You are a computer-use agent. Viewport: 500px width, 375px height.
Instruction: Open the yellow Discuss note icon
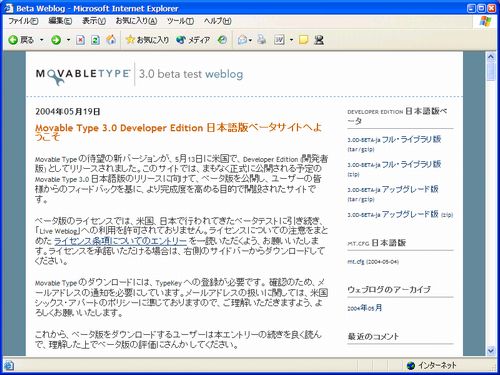pos(303,40)
